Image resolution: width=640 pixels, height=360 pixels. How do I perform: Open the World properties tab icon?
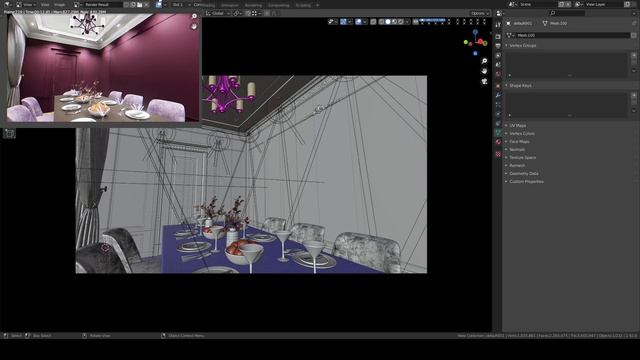[x=498, y=74]
